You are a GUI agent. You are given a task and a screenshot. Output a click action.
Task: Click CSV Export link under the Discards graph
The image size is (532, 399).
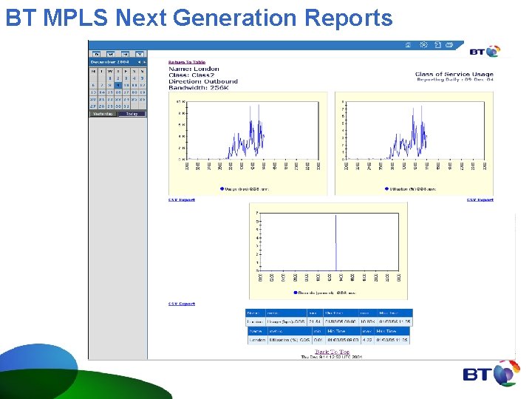point(182,304)
